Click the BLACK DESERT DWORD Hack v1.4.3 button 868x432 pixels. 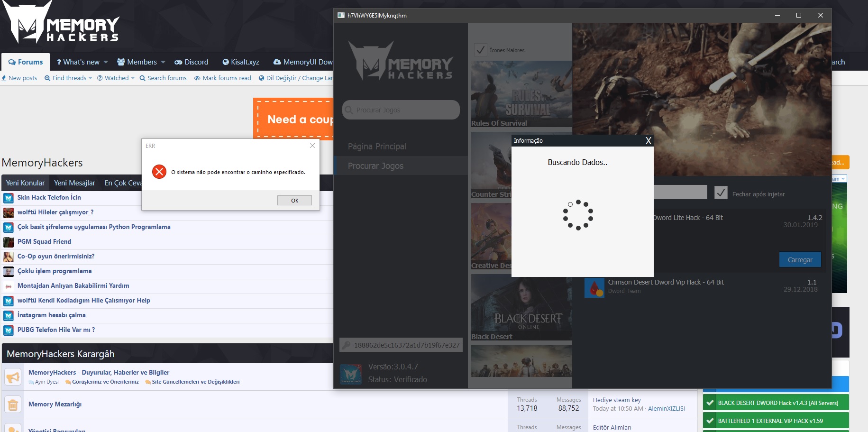click(776, 403)
